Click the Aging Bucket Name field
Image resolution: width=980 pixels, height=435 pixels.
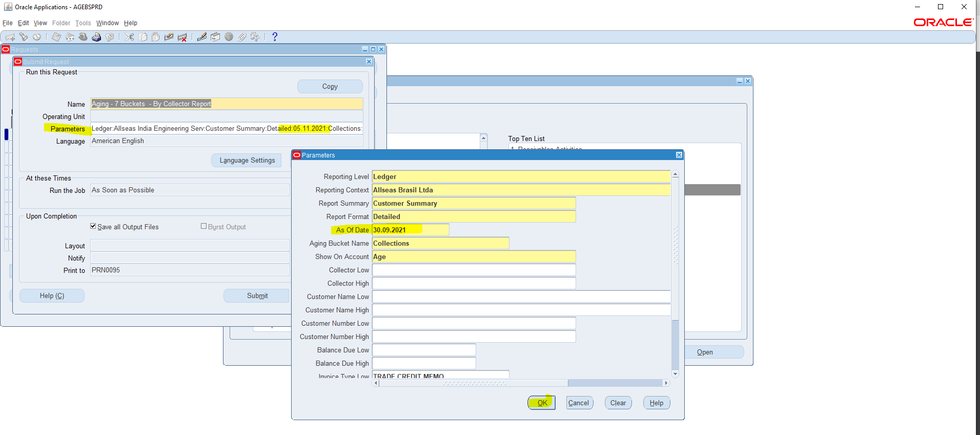[441, 243]
